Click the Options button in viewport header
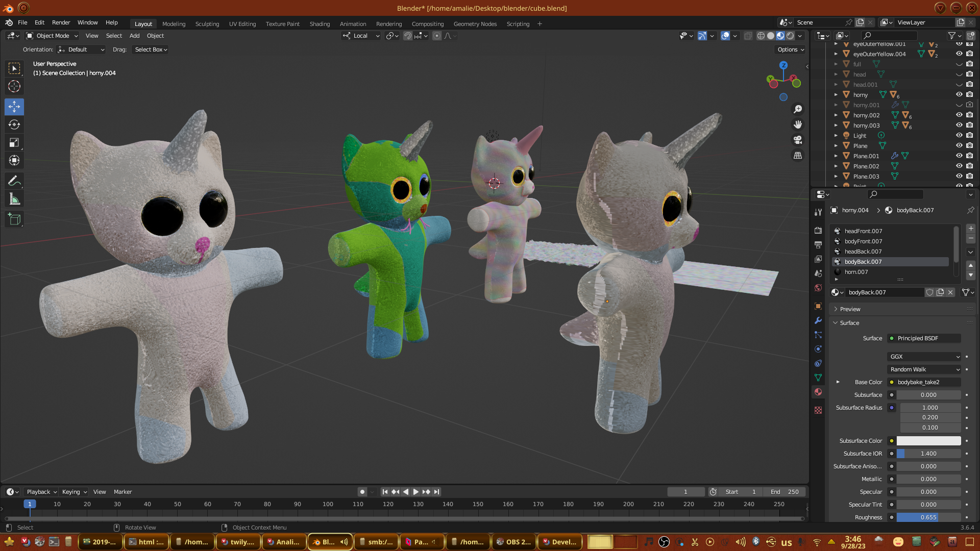The width and height of the screenshot is (980, 551). [790, 49]
